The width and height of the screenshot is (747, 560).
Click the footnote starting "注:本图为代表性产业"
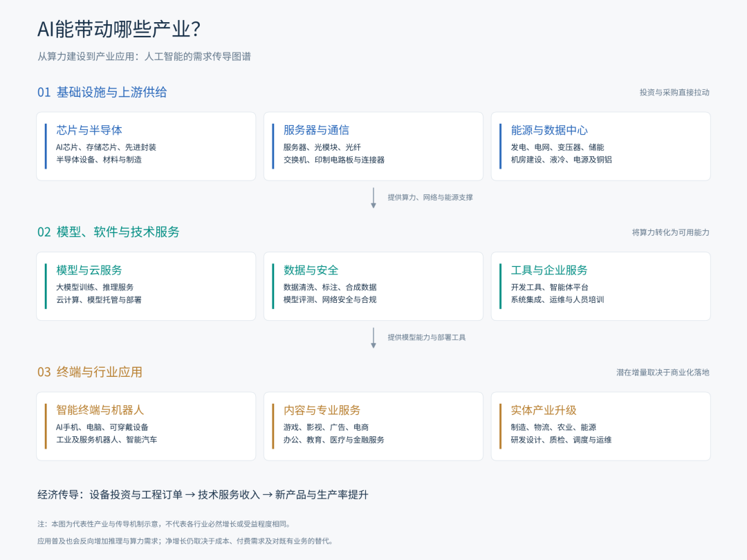pyautogui.click(x=165, y=524)
